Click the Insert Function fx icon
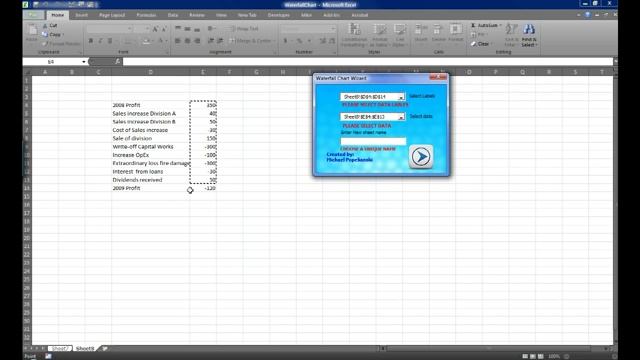 point(118,62)
